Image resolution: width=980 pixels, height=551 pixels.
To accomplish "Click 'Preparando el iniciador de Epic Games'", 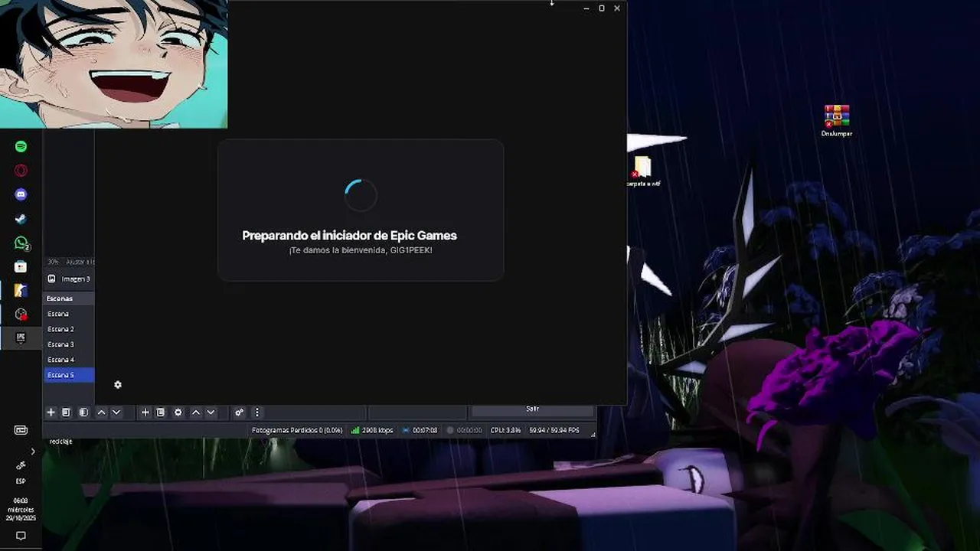I will point(349,236).
